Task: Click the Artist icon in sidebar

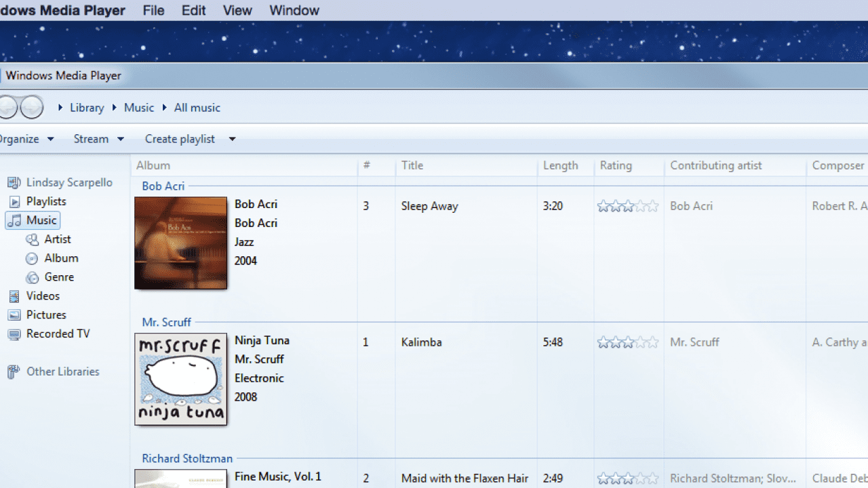Action: [x=32, y=239]
